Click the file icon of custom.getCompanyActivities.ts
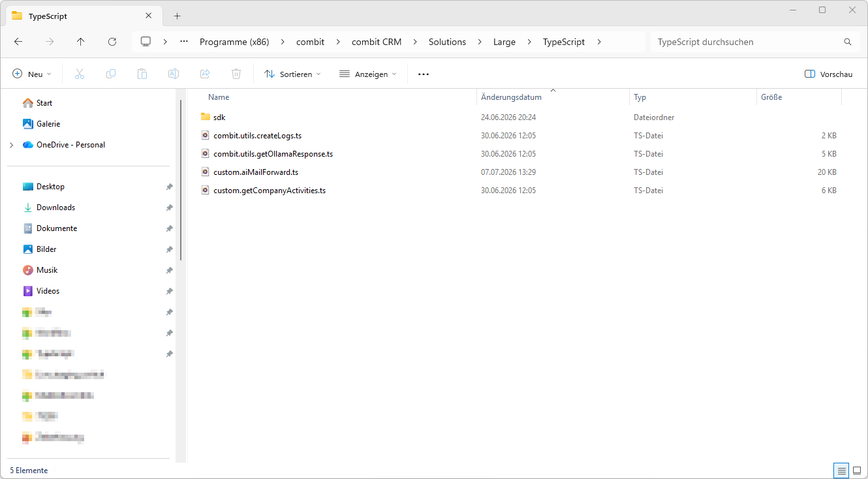This screenshot has width=868, height=479. 206,191
